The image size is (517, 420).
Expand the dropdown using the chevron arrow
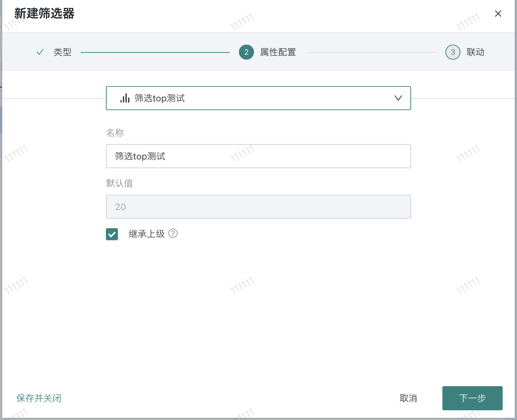point(398,98)
